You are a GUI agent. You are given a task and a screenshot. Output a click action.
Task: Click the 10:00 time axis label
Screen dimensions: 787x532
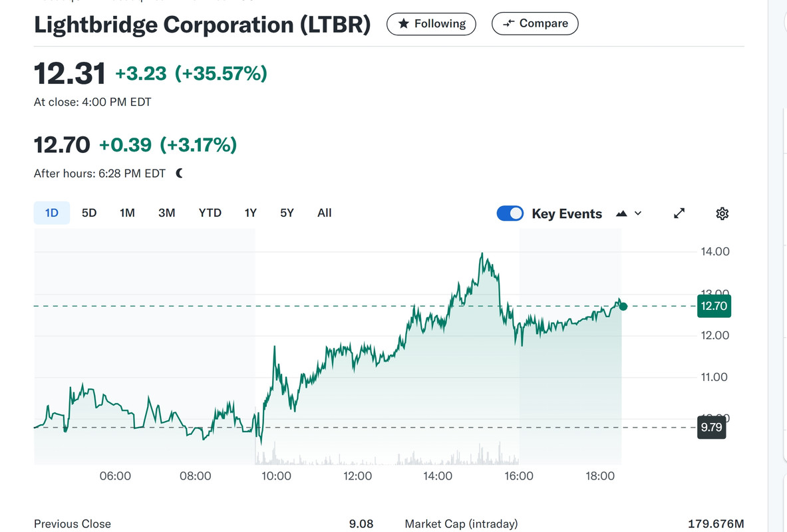(x=276, y=475)
